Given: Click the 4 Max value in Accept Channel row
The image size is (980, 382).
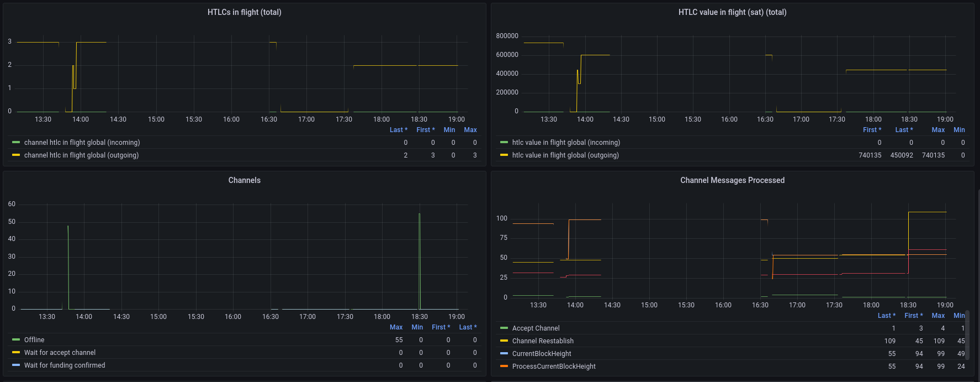Looking at the screenshot, I should point(943,328).
